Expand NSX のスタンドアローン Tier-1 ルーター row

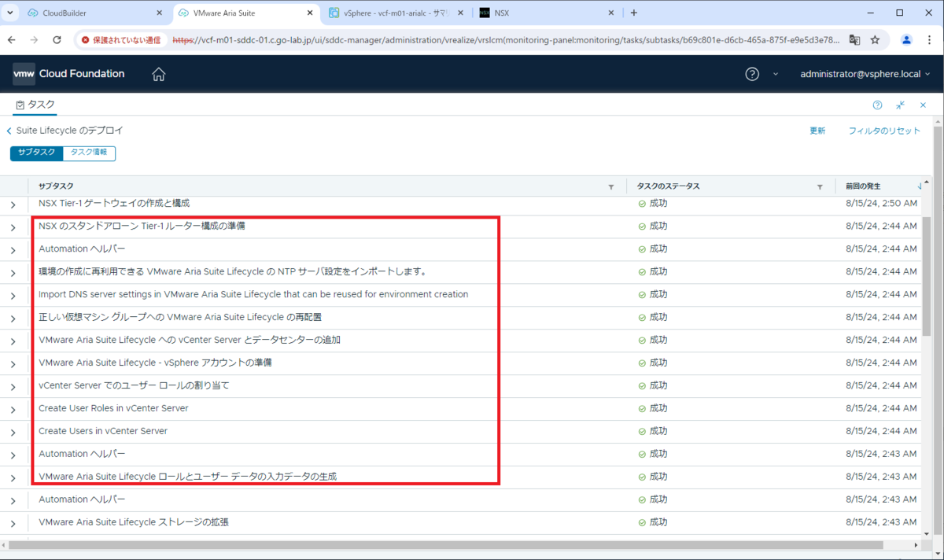(13, 227)
